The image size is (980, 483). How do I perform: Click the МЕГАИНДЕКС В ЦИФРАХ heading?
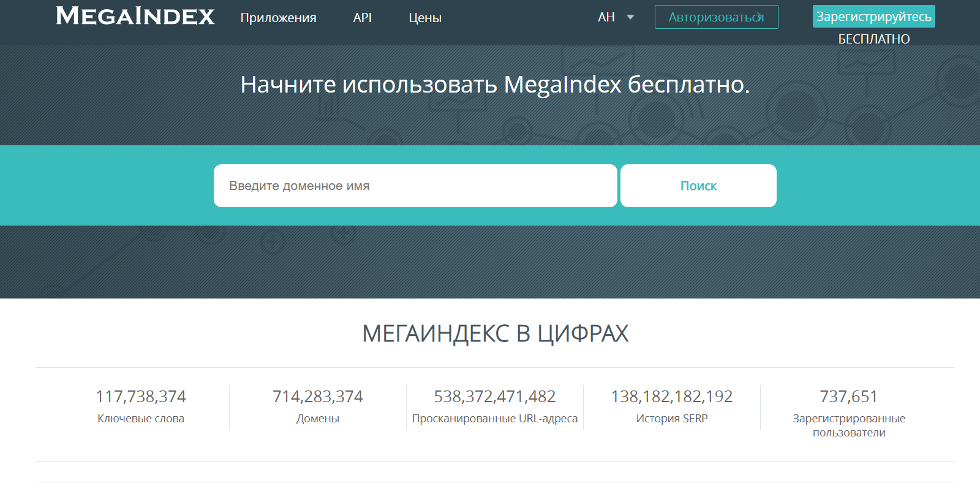[495, 333]
